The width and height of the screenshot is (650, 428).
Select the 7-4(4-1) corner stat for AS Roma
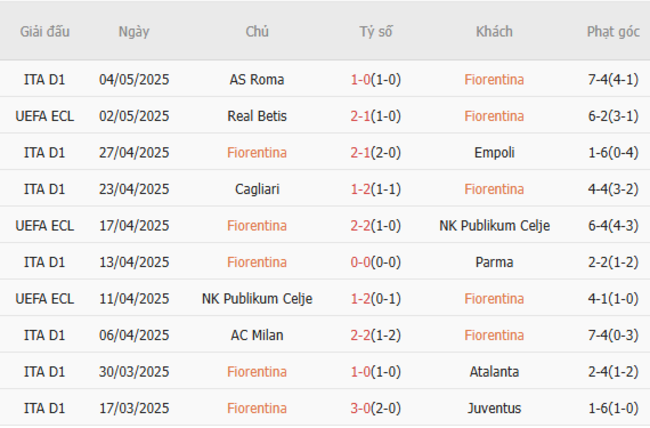click(x=613, y=79)
